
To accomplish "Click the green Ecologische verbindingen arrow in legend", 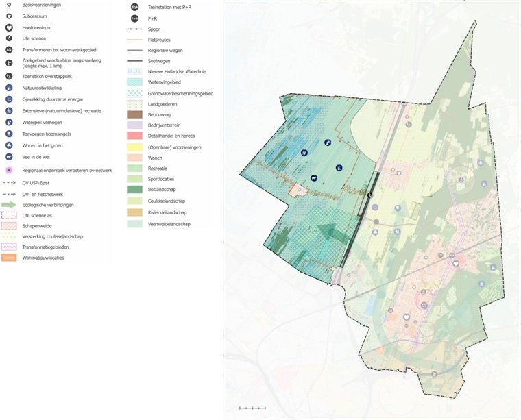I will (9, 204).
